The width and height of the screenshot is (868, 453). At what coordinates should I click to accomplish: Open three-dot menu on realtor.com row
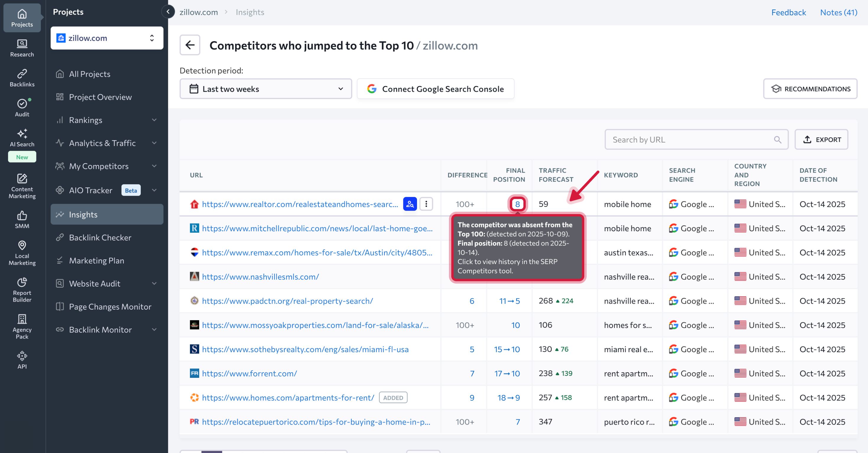point(426,204)
